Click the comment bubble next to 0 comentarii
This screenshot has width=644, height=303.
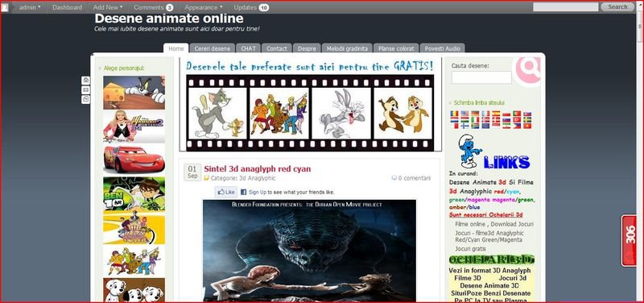[x=394, y=178]
